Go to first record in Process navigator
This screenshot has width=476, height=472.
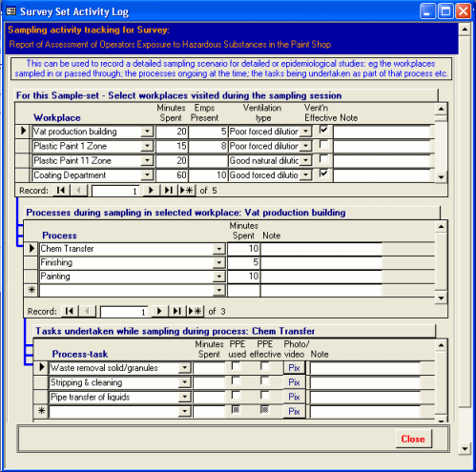(70, 311)
